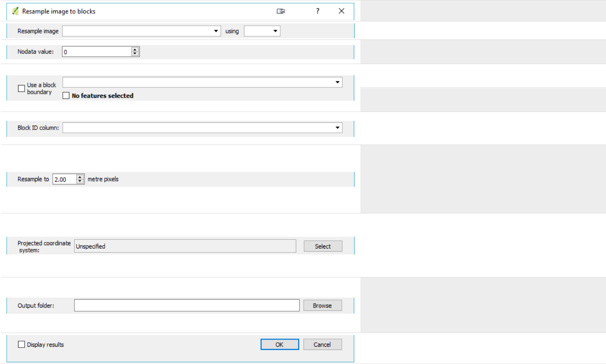Expand the Block ID column dropdown
This screenshot has height=364, width=606.
click(x=337, y=128)
